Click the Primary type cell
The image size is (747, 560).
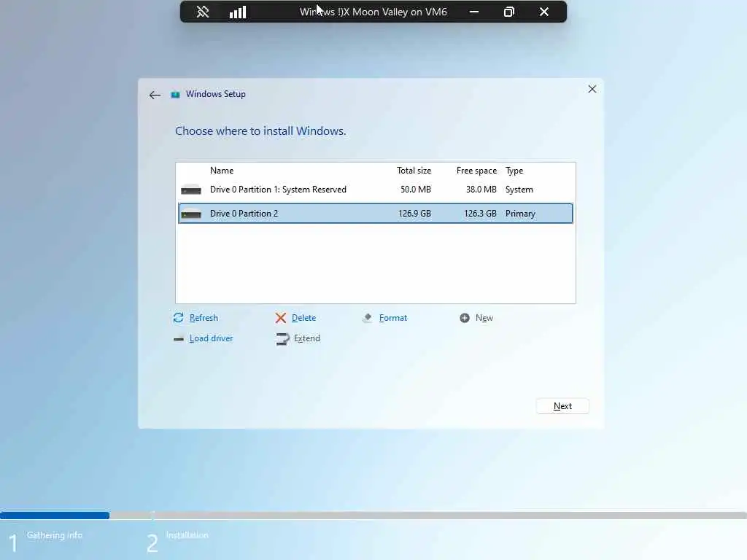[x=520, y=214]
